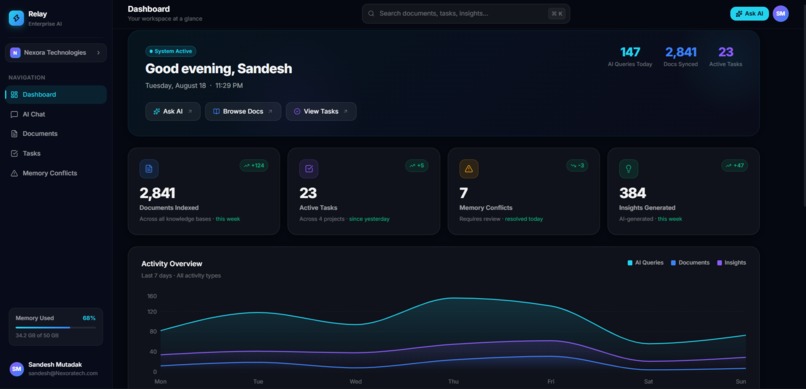Click the System Active status badge
The image size is (806, 389).
(x=171, y=51)
